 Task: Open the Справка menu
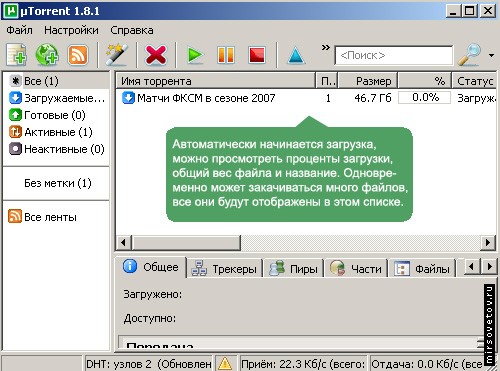(x=132, y=30)
